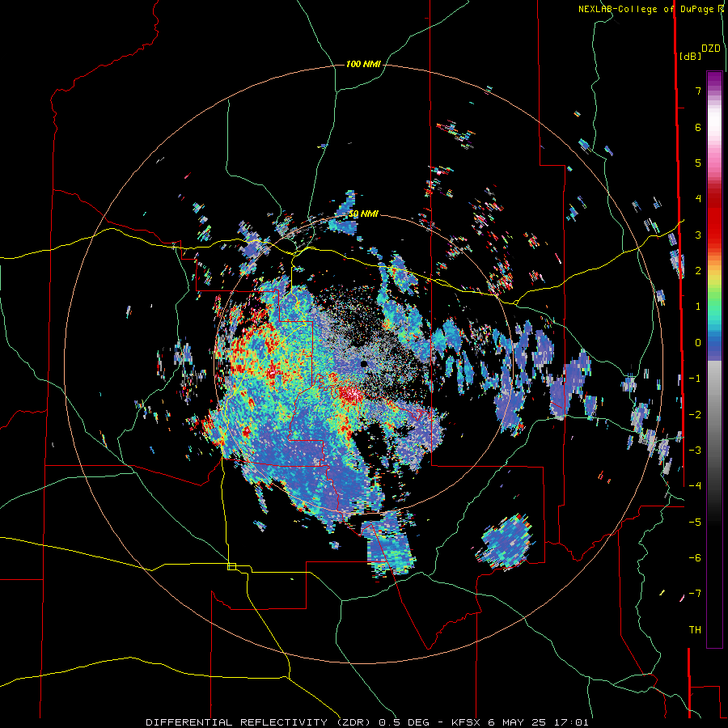Click the DZD legend title
The width and height of the screenshot is (728, 728).
tap(711, 49)
